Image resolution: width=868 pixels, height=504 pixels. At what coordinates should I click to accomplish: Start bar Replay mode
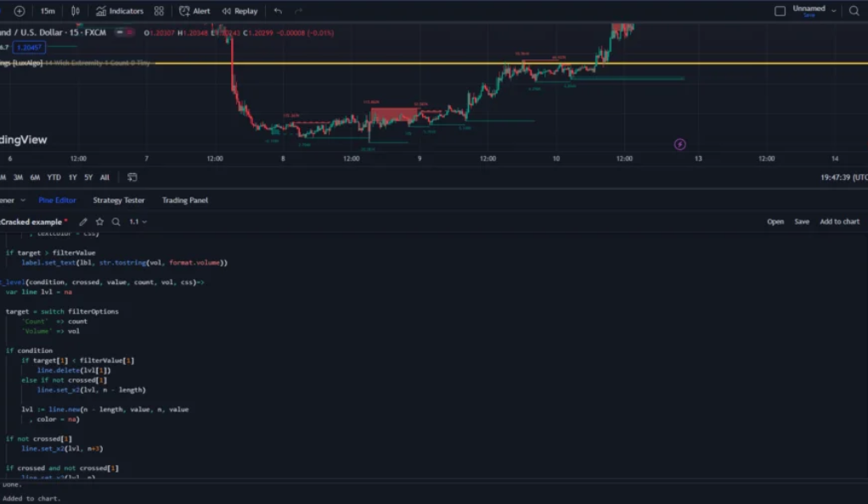(x=229, y=11)
